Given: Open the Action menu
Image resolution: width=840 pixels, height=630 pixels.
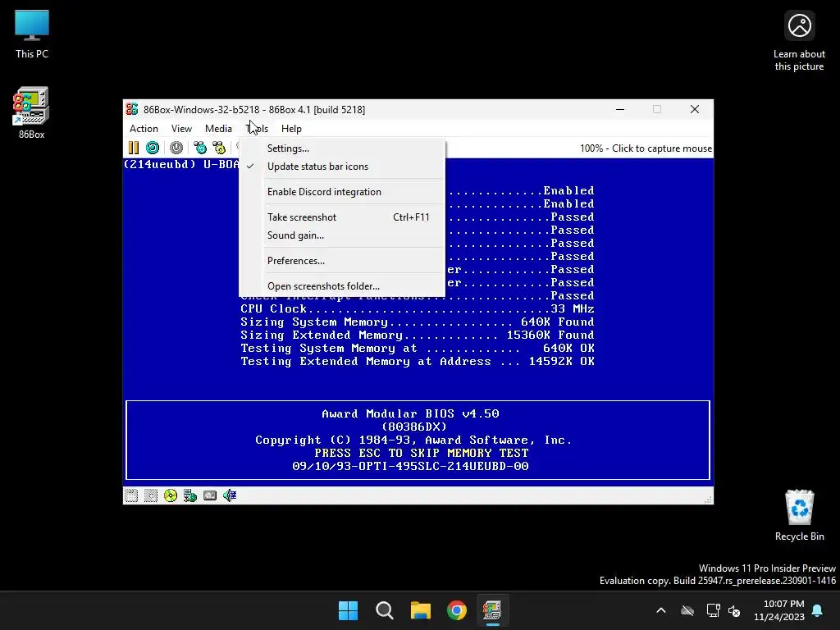Looking at the screenshot, I should 144,129.
